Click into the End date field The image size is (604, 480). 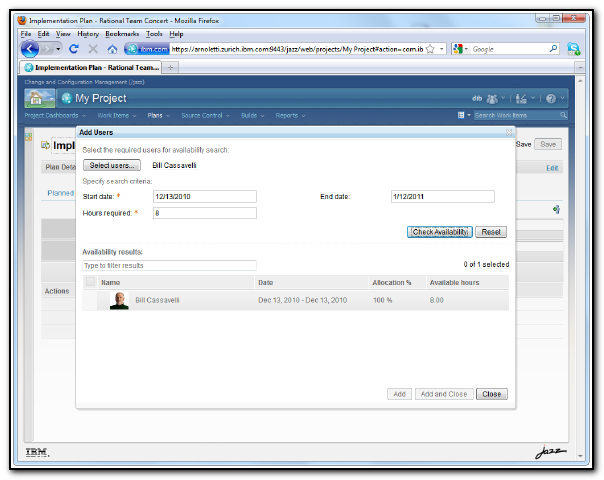(443, 196)
